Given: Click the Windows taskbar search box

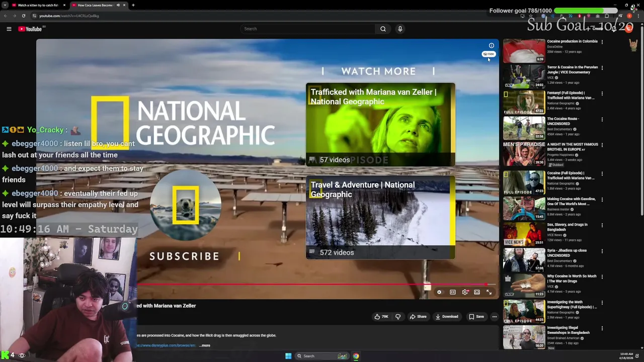Looking at the screenshot, I should tap(322, 356).
